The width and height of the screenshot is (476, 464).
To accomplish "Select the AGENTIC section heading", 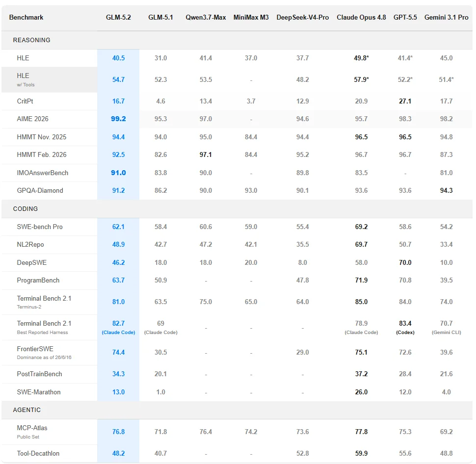I will pos(26,410).
